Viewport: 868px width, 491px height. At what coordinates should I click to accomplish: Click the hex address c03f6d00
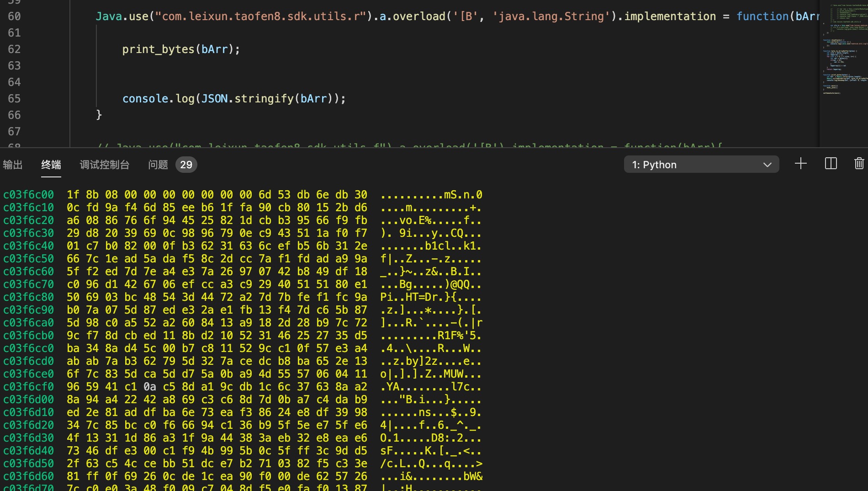tap(28, 400)
